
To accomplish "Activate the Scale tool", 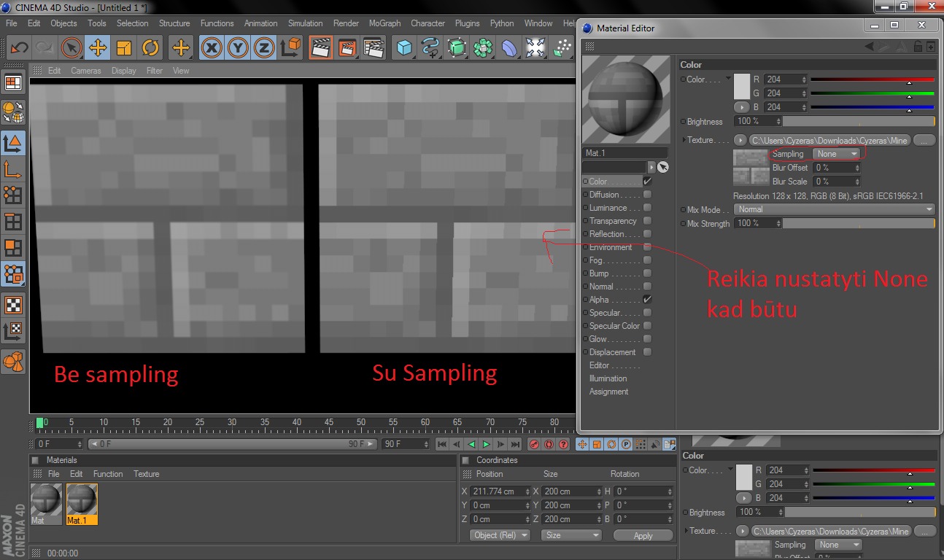I will click(124, 48).
